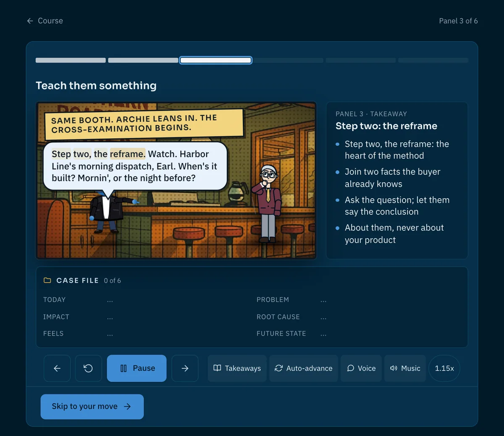Click the IMPACT case file field

point(145,317)
